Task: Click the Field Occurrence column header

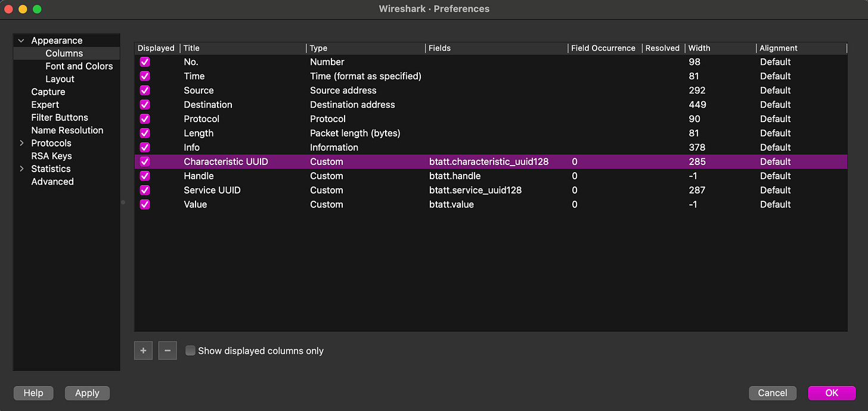Action: coord(604,48)
